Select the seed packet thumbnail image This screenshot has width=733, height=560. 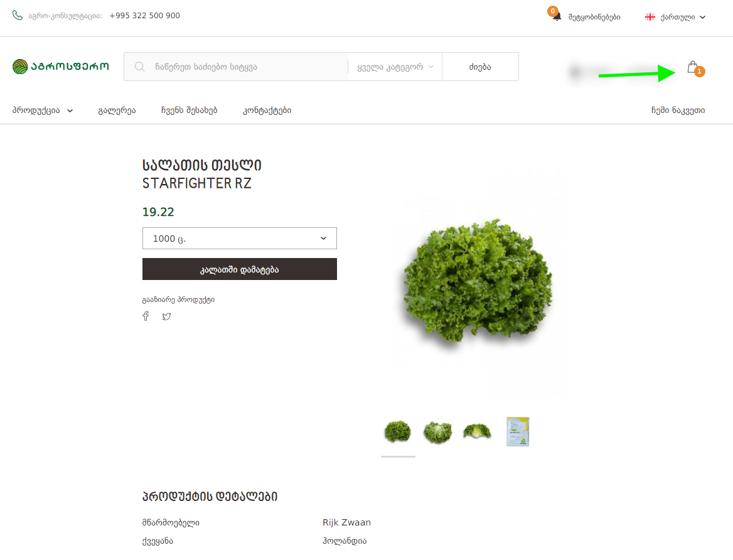[x=518, y=431]
